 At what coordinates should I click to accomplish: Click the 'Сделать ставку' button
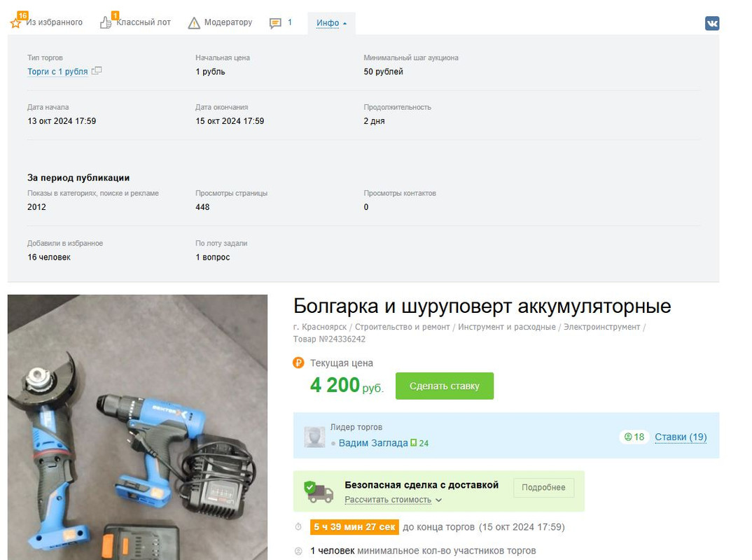click(444, 386)
